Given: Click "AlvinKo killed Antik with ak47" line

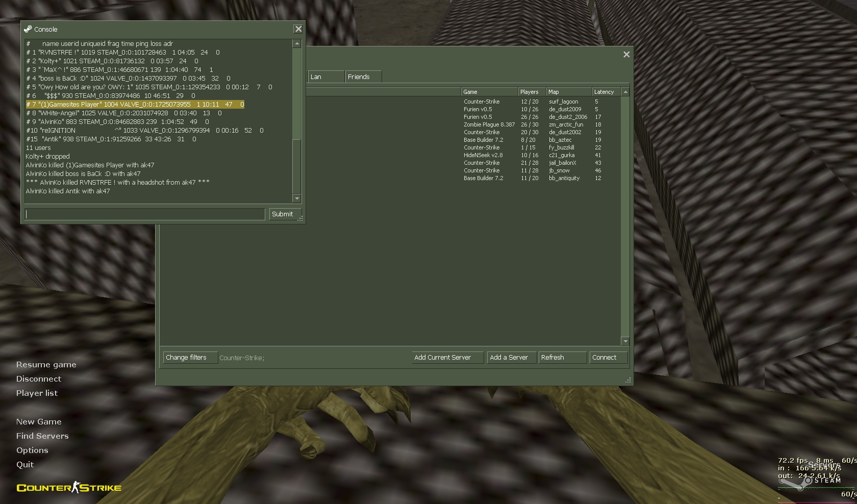Looking at the screenshot, I should click(68, 191).
